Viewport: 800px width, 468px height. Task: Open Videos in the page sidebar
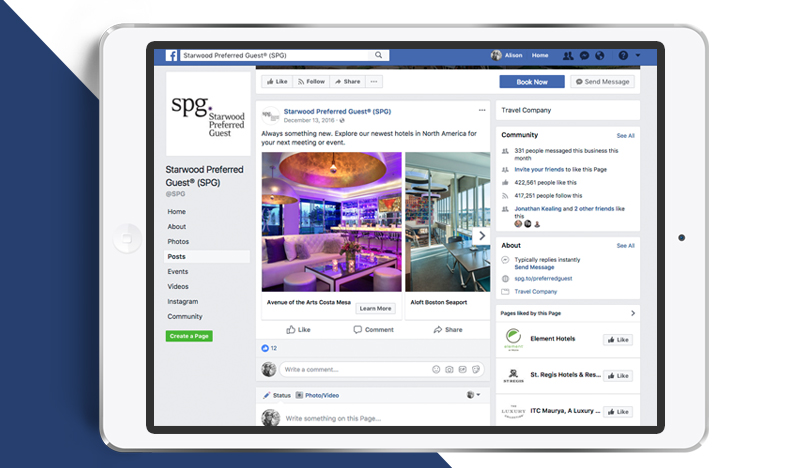tap(178, 286)
